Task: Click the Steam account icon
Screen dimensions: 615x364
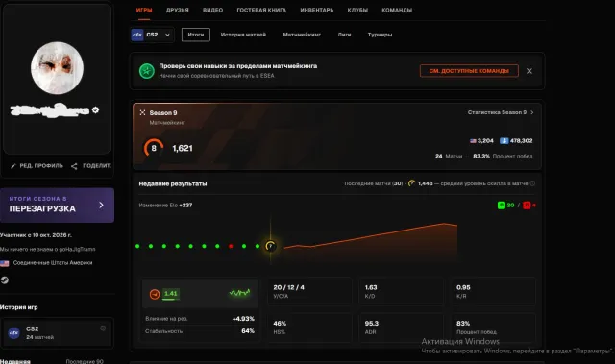Action: 5,280
